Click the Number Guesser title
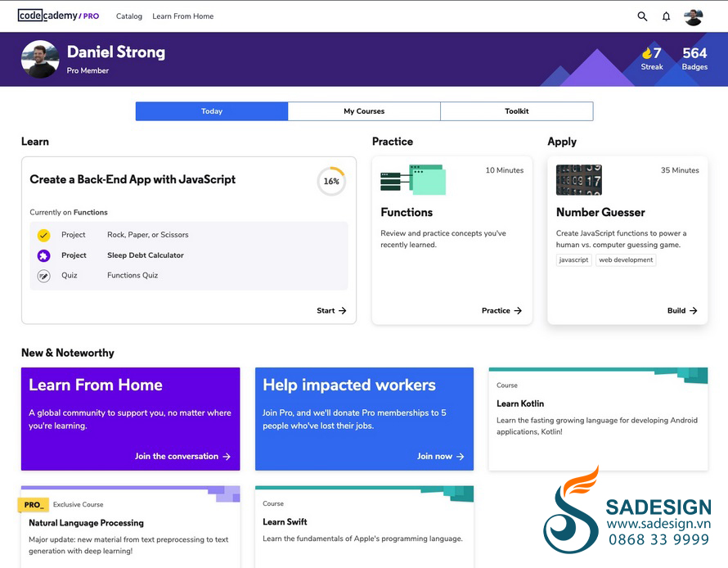Image resolution: width=728 pixels, height=568 pixels. click(600, 213)
